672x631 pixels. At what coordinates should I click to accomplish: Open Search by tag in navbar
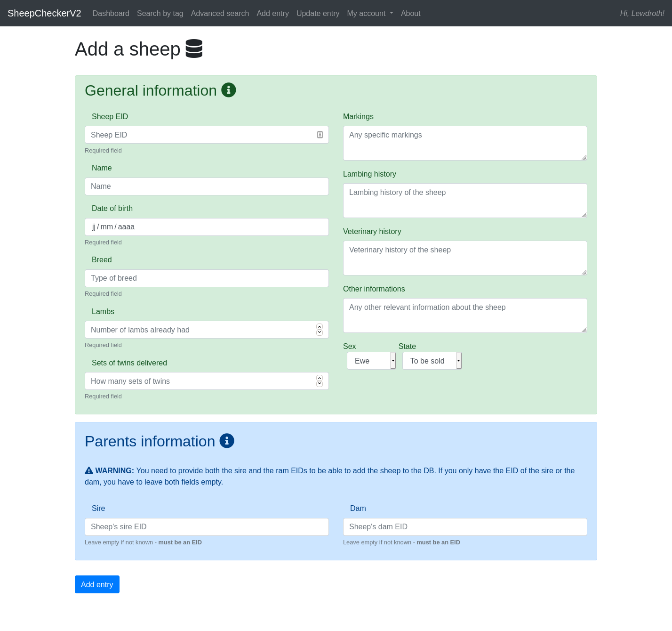(160, 13)
